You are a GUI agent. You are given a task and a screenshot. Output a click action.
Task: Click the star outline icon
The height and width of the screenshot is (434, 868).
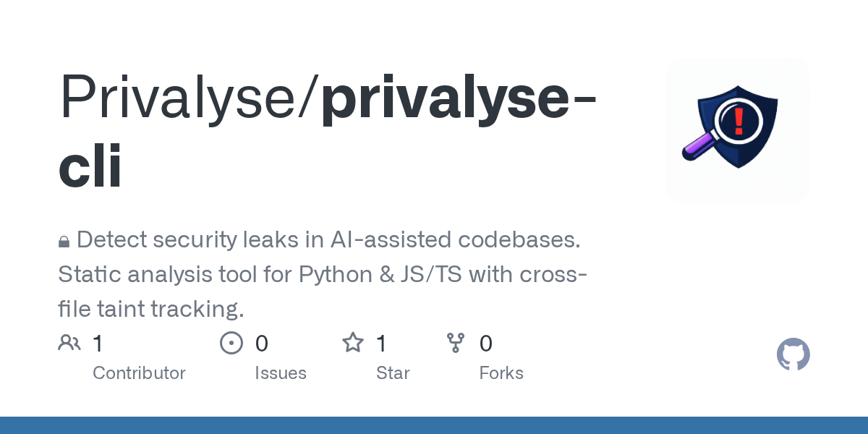pos(353,343)
